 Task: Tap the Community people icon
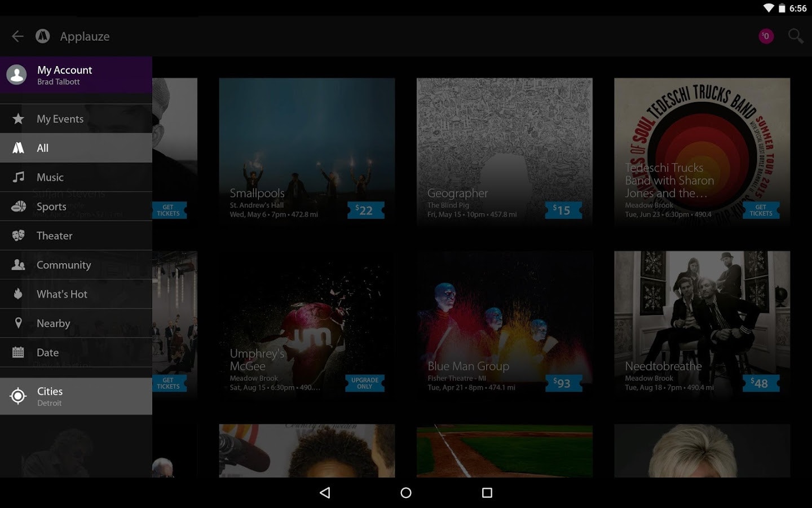(18, 265)
